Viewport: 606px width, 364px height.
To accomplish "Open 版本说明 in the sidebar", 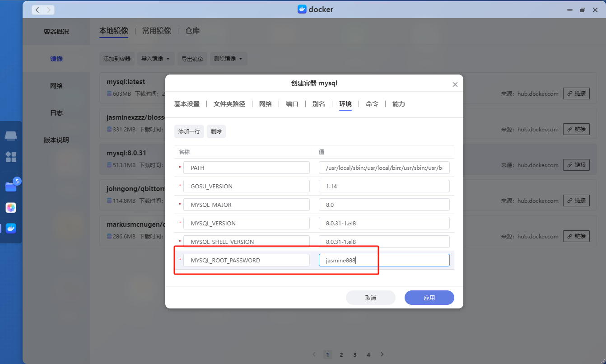I will 56,140.
